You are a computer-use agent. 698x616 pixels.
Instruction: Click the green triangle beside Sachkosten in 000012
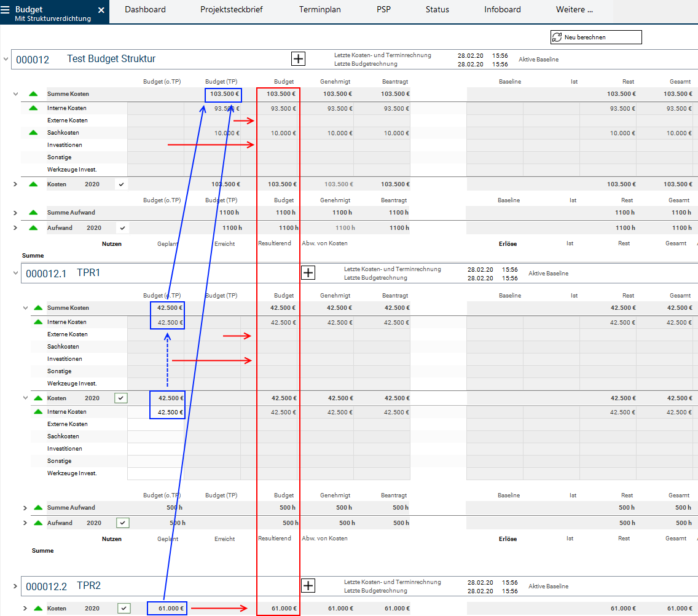[x=33, y=133]
